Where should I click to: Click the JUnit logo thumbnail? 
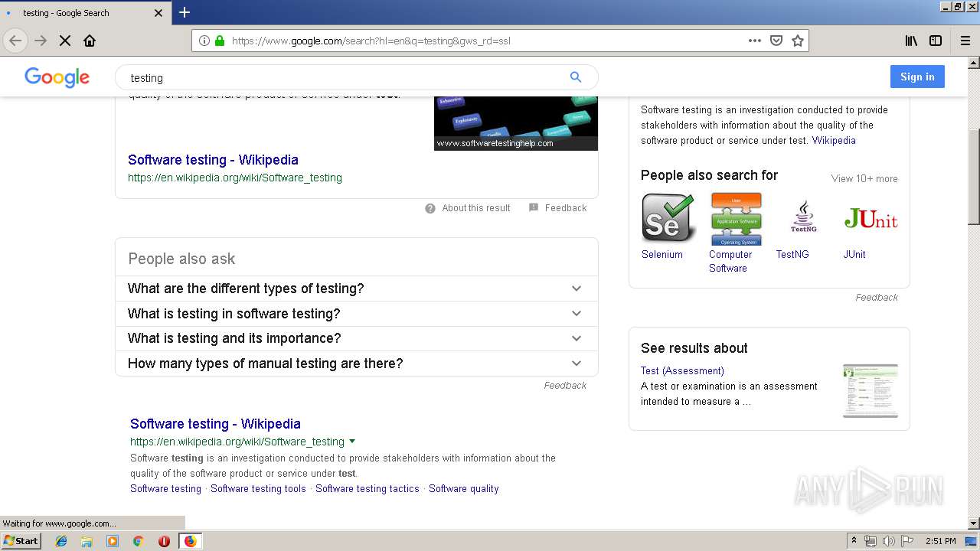[871, 218]
